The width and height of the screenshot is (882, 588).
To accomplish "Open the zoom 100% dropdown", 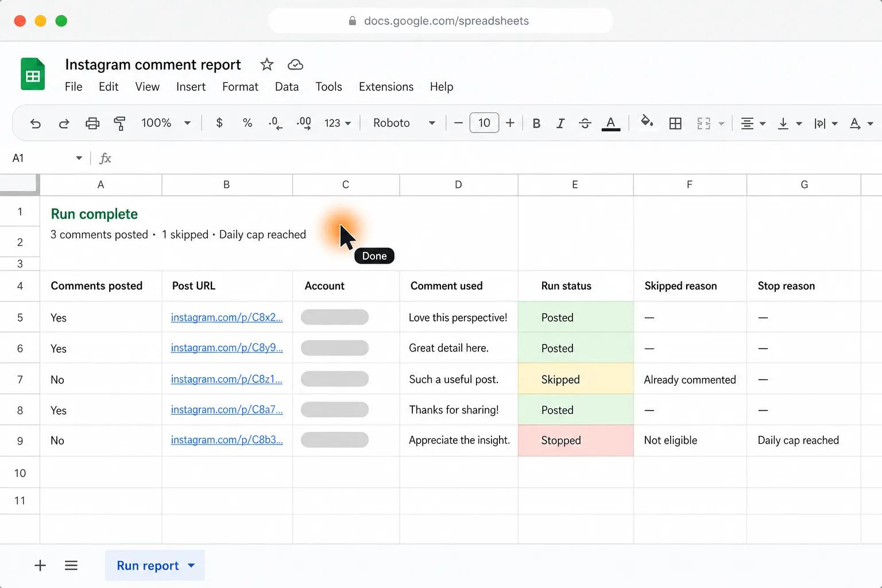I will (x=166, y=123).
